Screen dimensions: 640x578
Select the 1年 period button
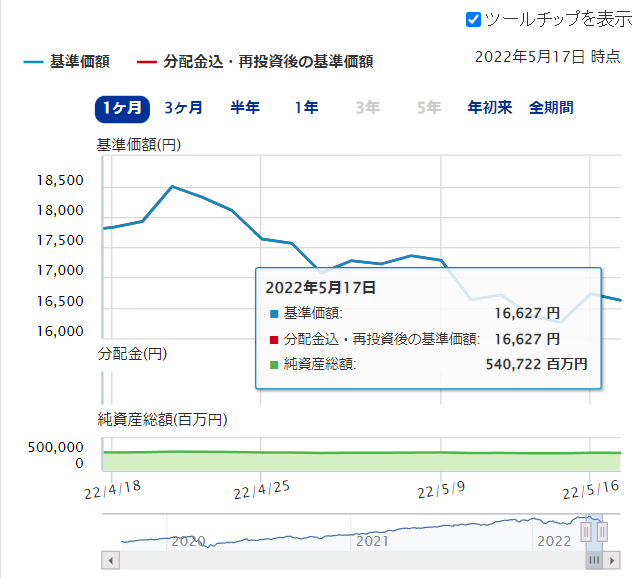coord(306,108)
